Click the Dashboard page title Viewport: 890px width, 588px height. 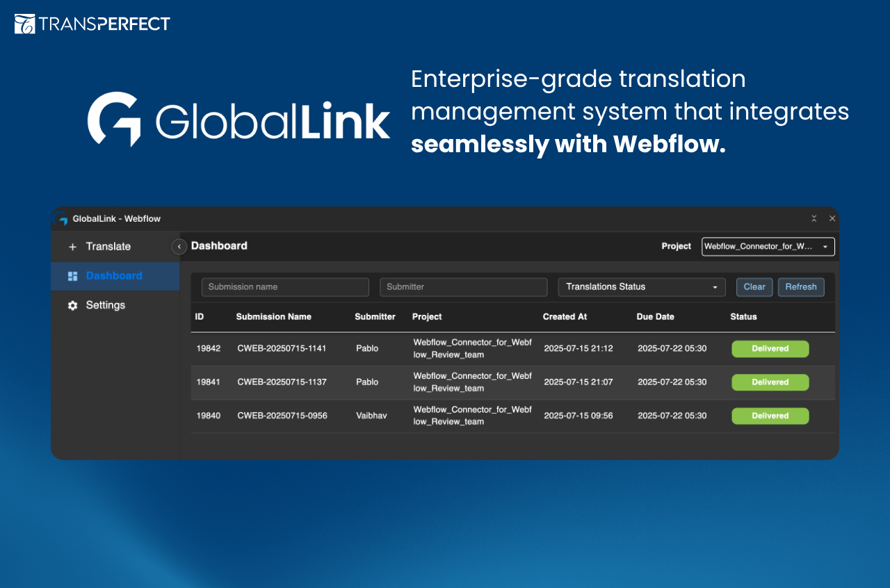[x=219, y=246]
